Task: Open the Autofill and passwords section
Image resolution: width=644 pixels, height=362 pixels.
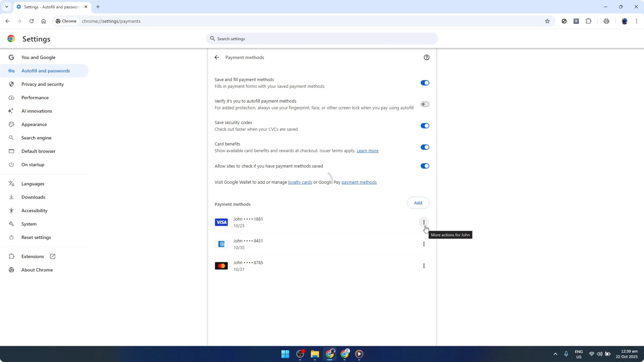Action: click(45, 71)
